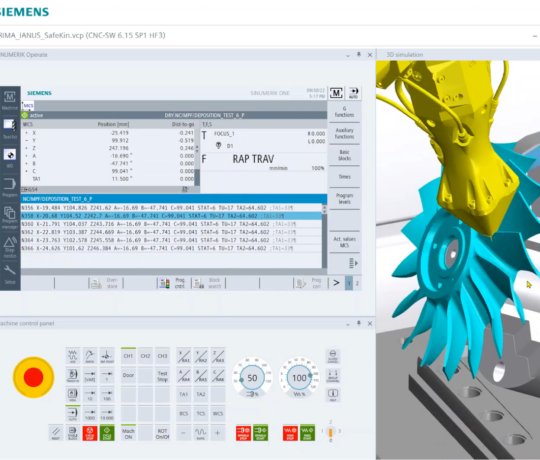Open the Diagnostics sidebar icon
540x460 pixels.
coord(10,247)
